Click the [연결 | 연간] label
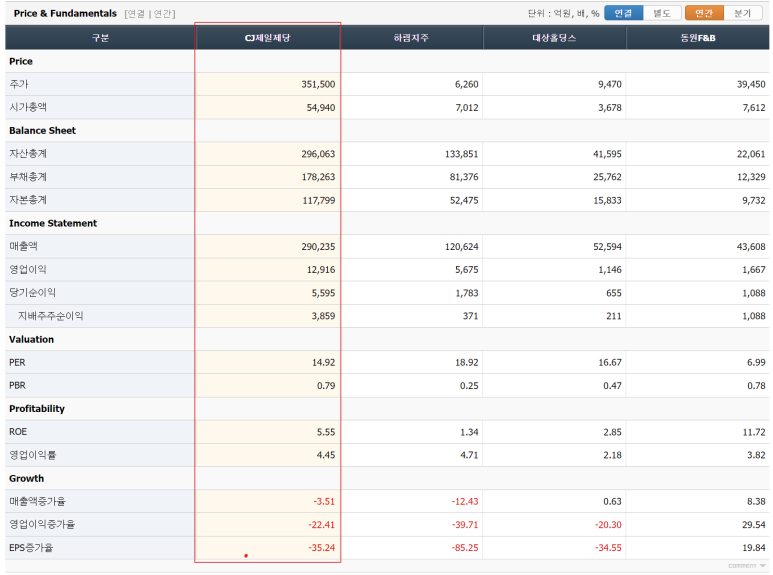The height and width of the screenshot is (575, 773). tap(150, 14)
